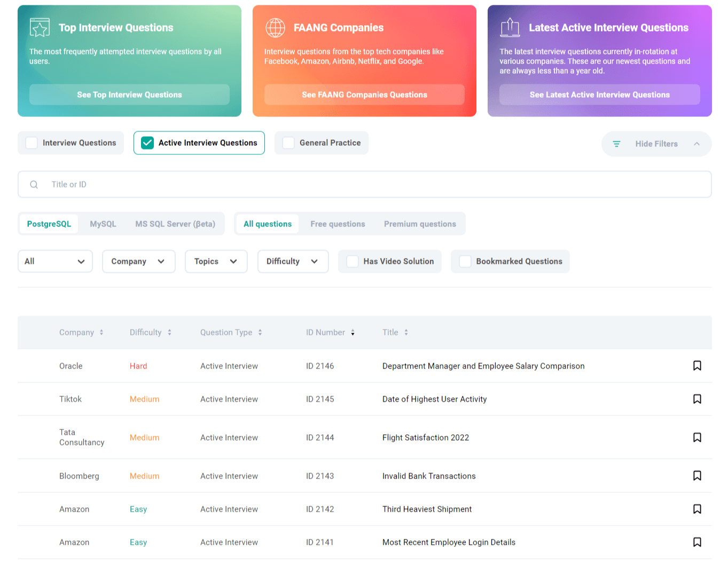Bookmark the Third Heaviest Shipment question
Image resolution: width=728 pixels, height=564 pixels.
pos(697,509)
